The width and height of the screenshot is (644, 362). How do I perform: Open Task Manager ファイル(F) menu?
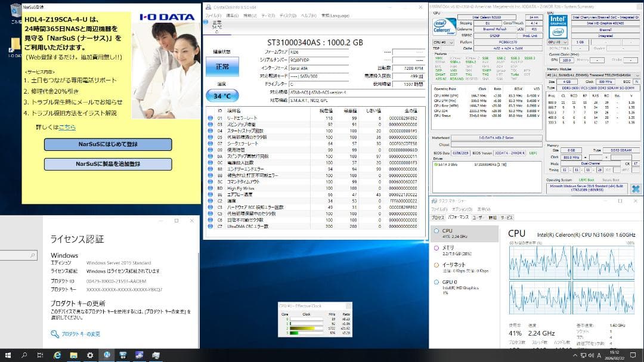[439, 209]
